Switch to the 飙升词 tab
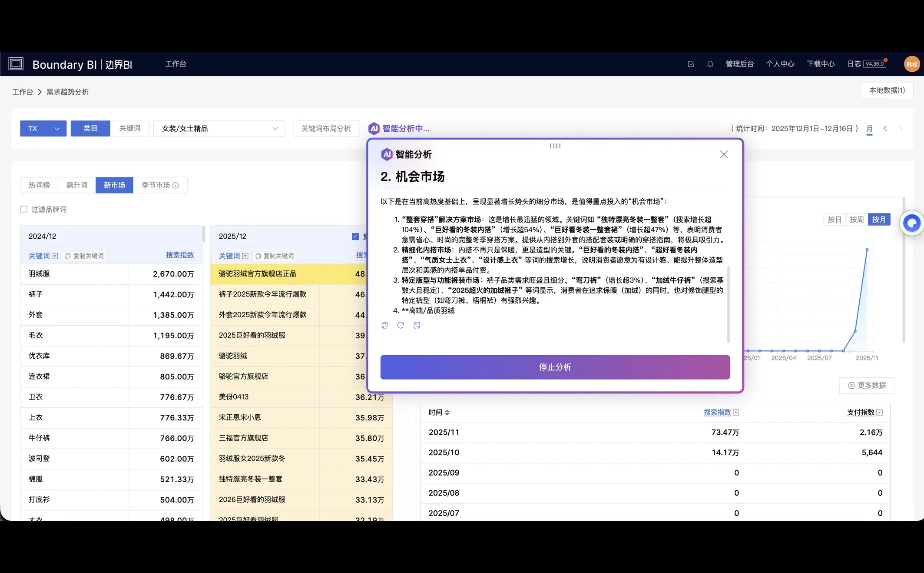924x573 pixels. [x=76, y=185]
